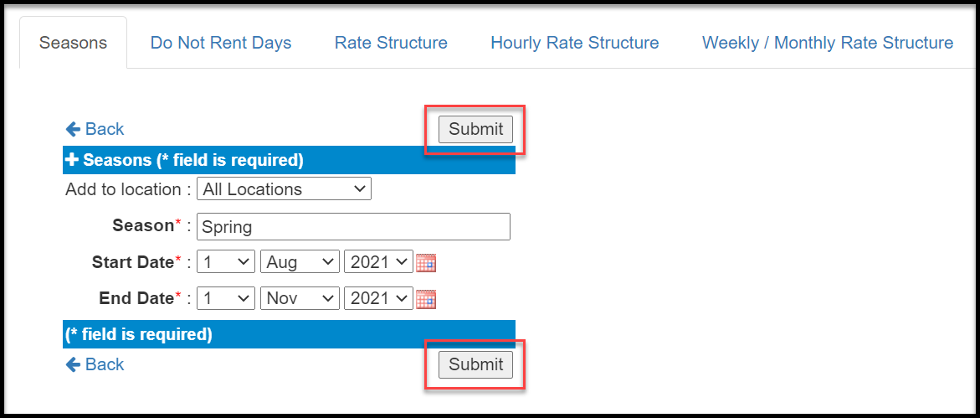
Task: Open the Add to location dropdown
Action: 285,189
